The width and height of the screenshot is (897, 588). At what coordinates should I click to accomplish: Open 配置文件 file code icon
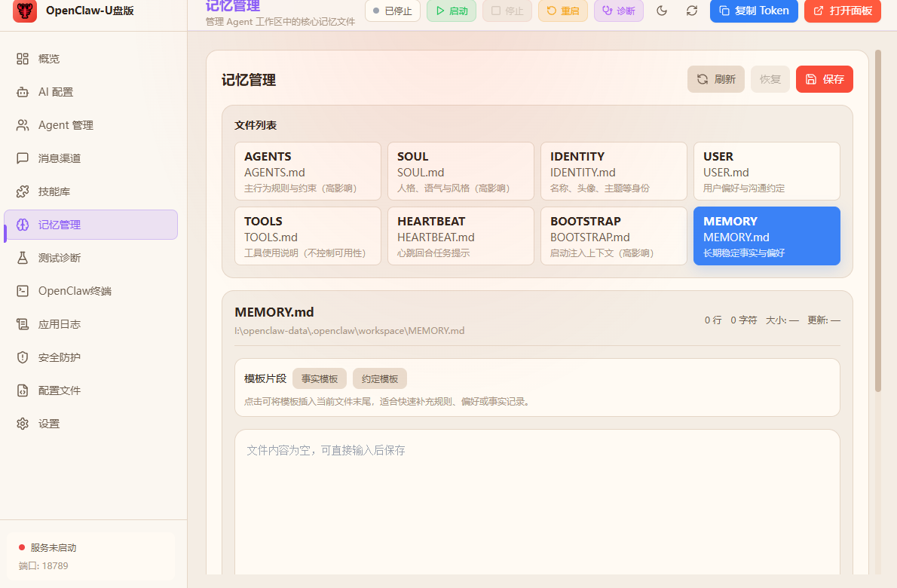[23, 390]
